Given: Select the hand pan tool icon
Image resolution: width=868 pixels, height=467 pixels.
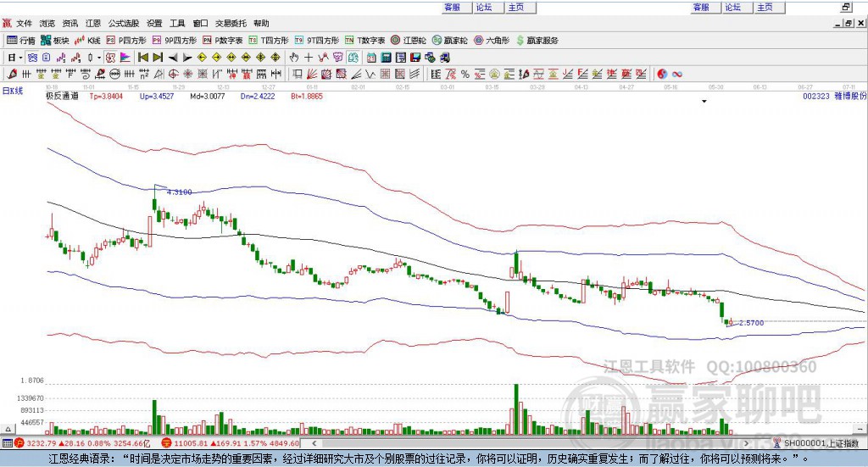Looking at the screenshot, I should coord(294,58).
